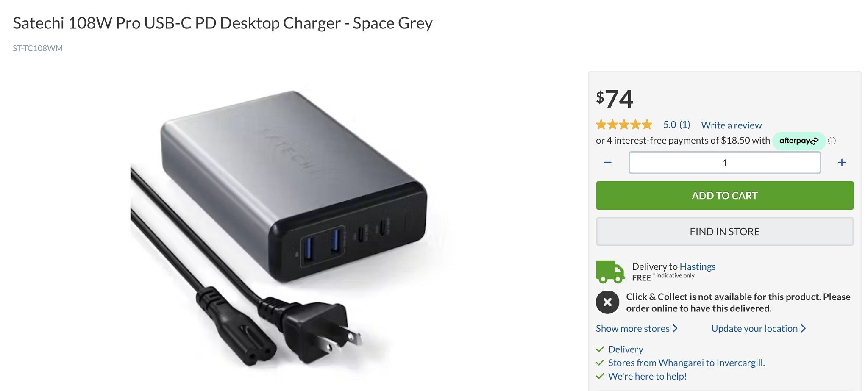Click Stores from Whangarei to Invercargill
Screen dimensions: 868x391
point(686,363)
